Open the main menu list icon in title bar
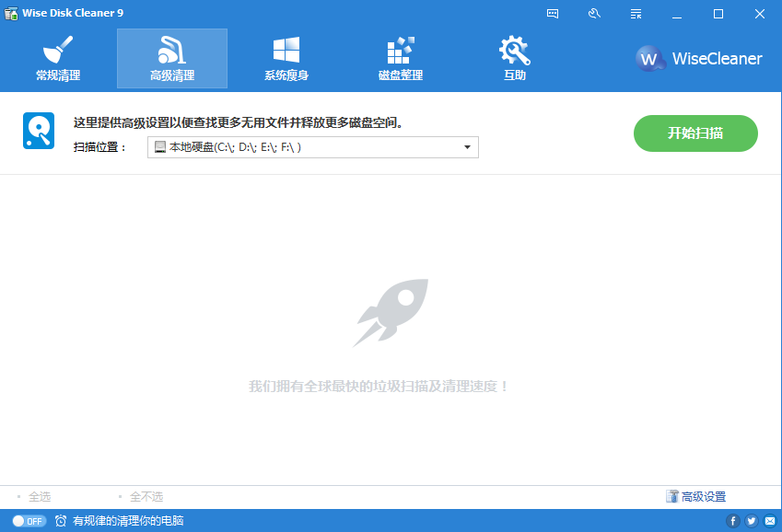Viewport: 782px width, 532px height. [635, 14]
